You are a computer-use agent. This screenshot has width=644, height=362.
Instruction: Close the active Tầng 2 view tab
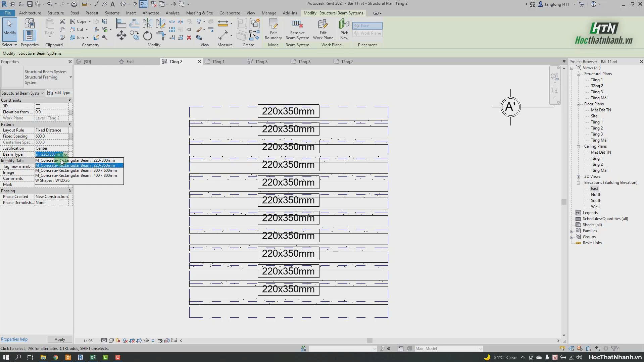[199, 62]
